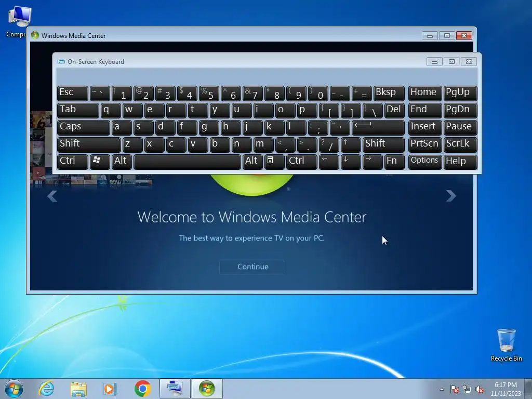
Task: Tap the right arrow key
Action: pos(372,162)
